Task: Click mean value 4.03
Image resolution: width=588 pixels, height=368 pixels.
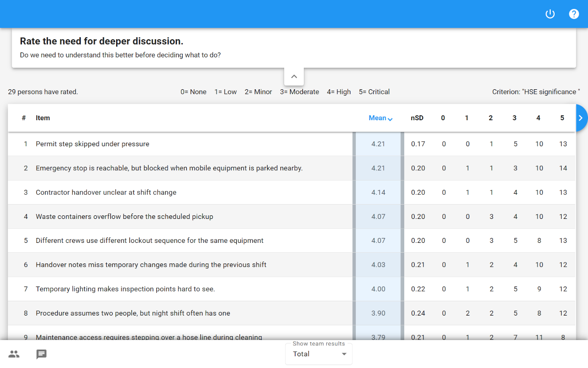Action: (x=378, y=264)
